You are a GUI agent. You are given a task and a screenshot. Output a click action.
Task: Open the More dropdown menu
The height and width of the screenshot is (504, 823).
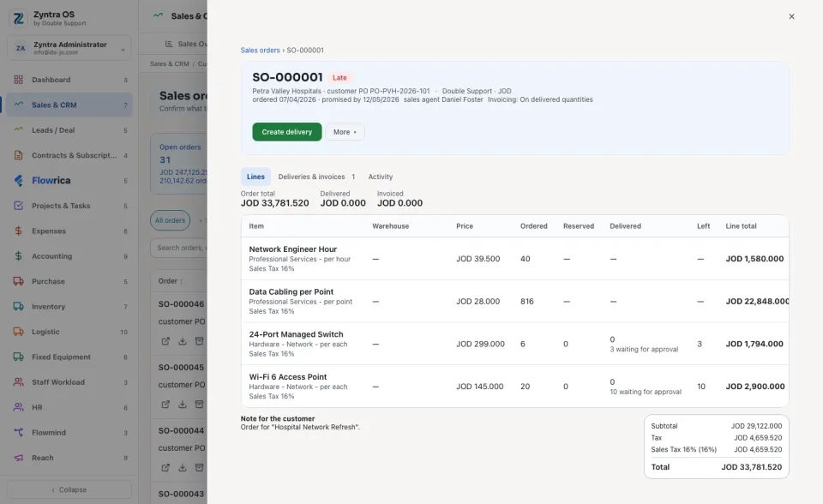[x=345, y=132]
